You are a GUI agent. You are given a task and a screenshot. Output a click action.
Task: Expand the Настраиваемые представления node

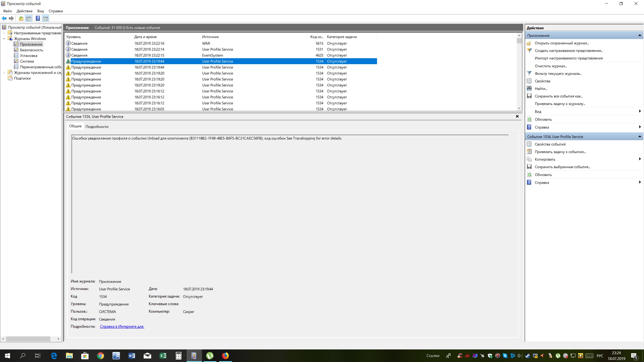click(x=4, y=33)
